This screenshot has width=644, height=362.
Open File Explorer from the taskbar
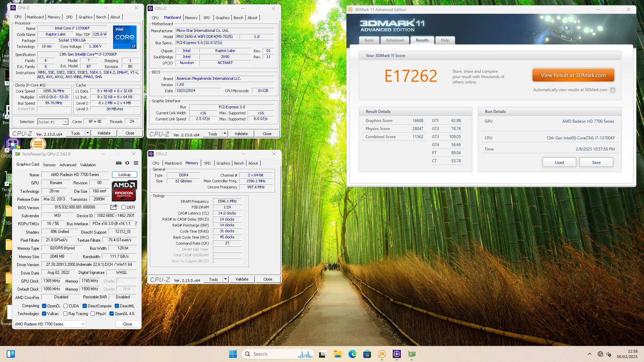click(337, 354)
